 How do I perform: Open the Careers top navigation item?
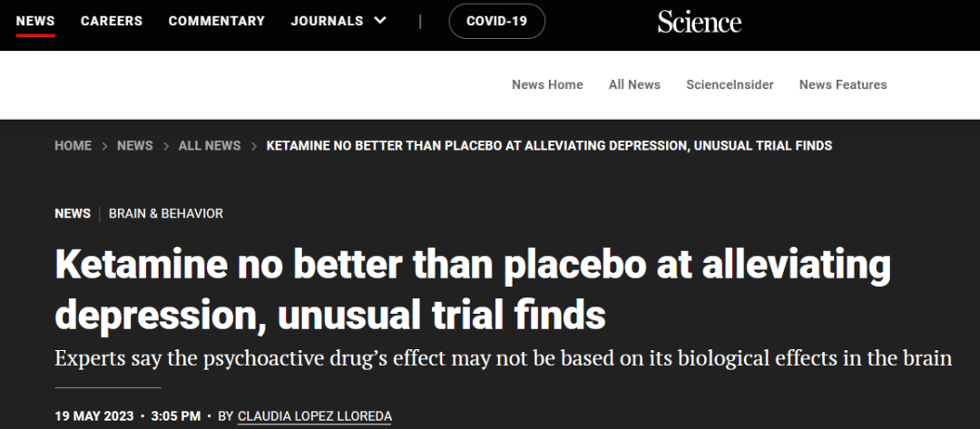(112, 21)
